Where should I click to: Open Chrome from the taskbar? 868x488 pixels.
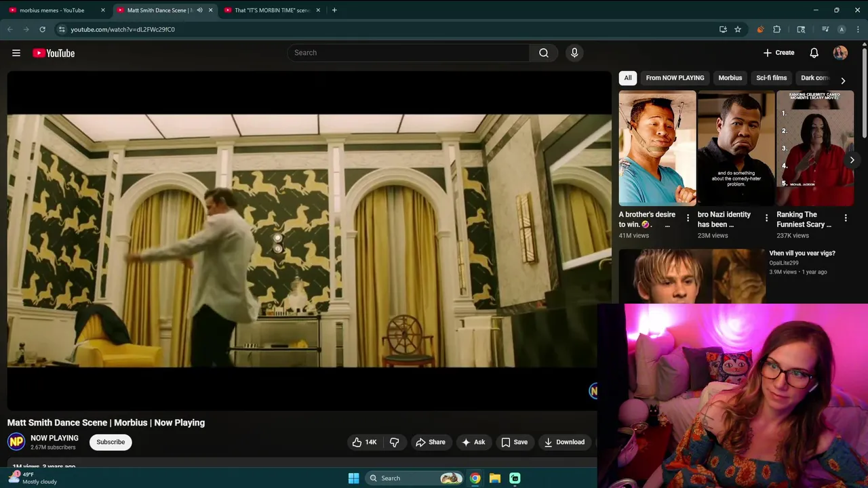point(475,478)
